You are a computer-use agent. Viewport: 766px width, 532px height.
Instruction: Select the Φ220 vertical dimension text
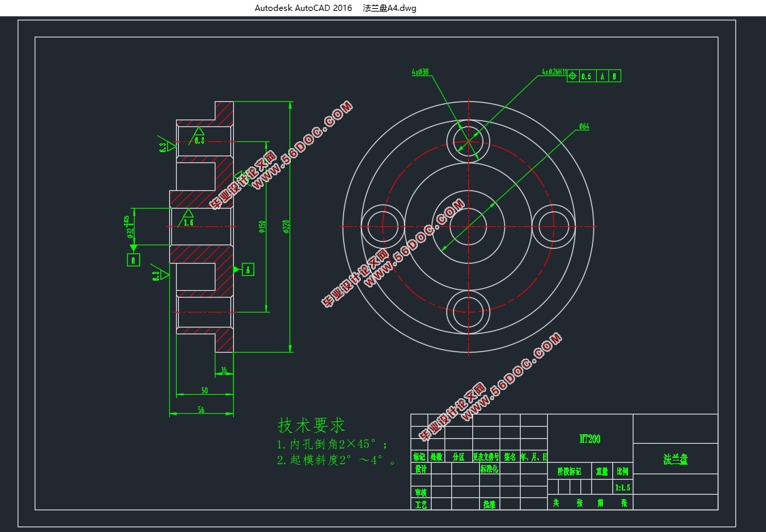pyautogui.click(x=286, y=226)
